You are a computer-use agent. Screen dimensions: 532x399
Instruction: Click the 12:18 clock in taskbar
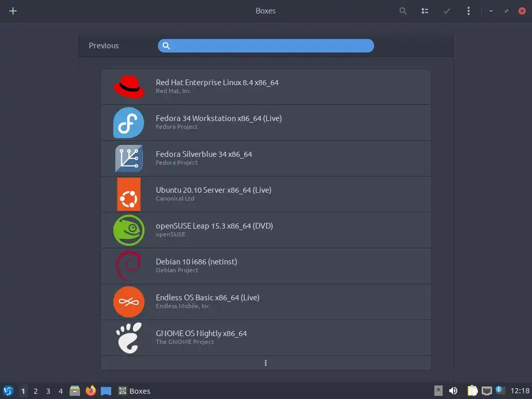tap(520, 391)
